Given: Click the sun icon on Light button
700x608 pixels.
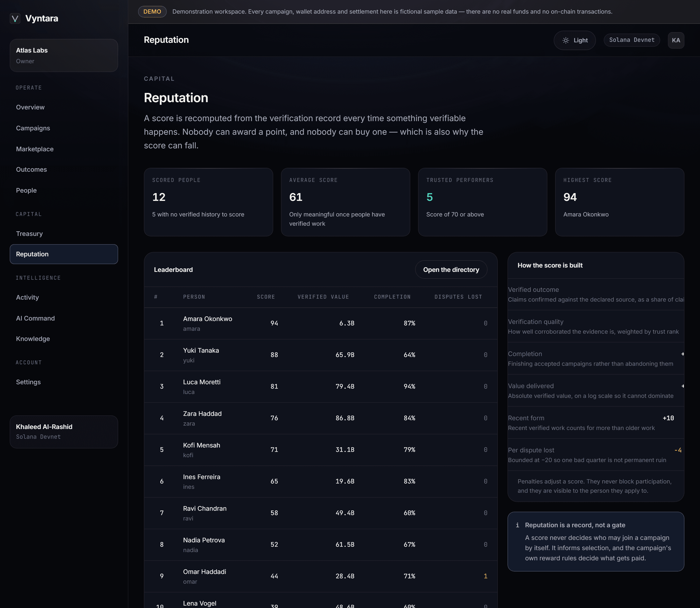Looking at the screenshot, I should 566,40.
